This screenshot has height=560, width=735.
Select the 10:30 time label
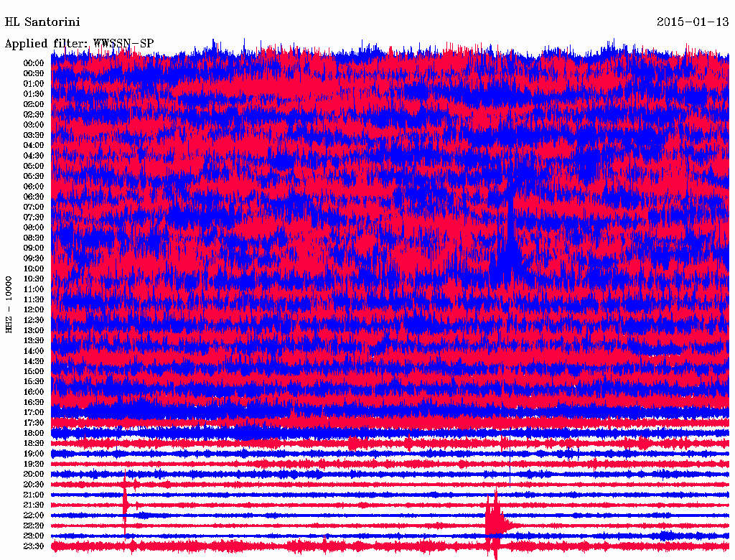point(34,279)
